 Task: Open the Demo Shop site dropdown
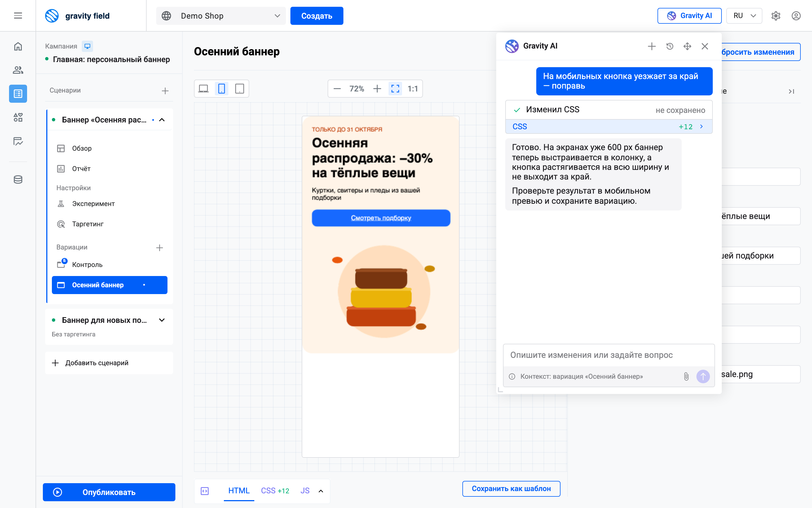[x=221, y=16]
